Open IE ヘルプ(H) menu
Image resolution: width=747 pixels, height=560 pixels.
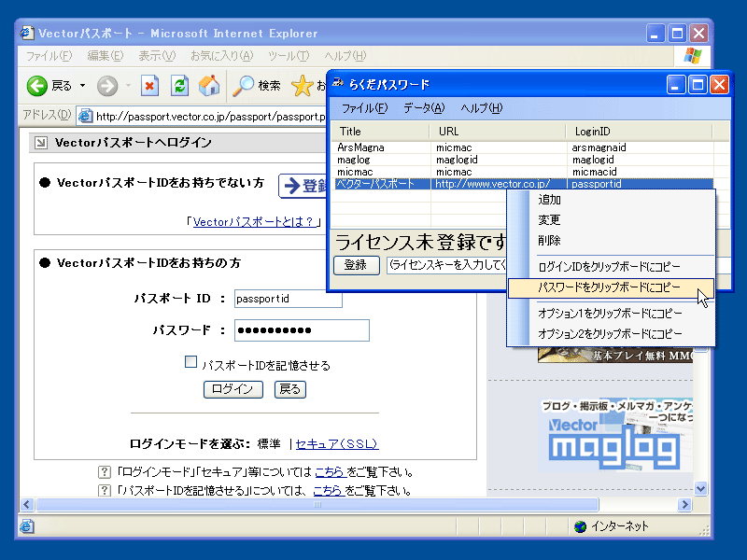pyautogui.click(x=345, y=56)
